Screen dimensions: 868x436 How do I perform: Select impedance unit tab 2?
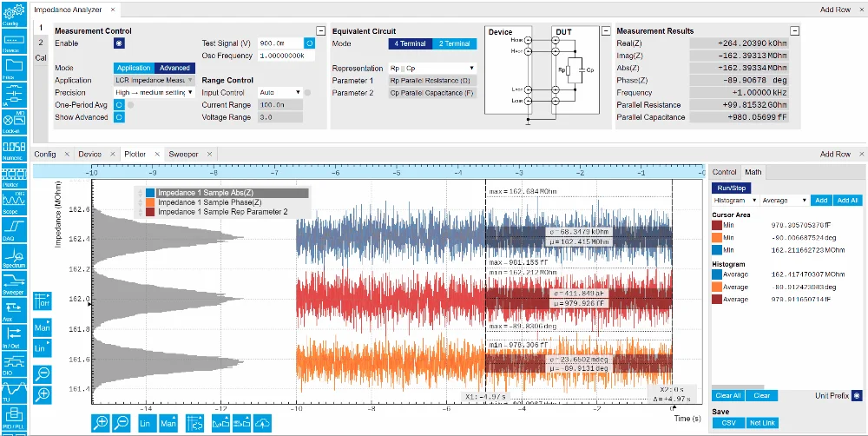point(41,42)
